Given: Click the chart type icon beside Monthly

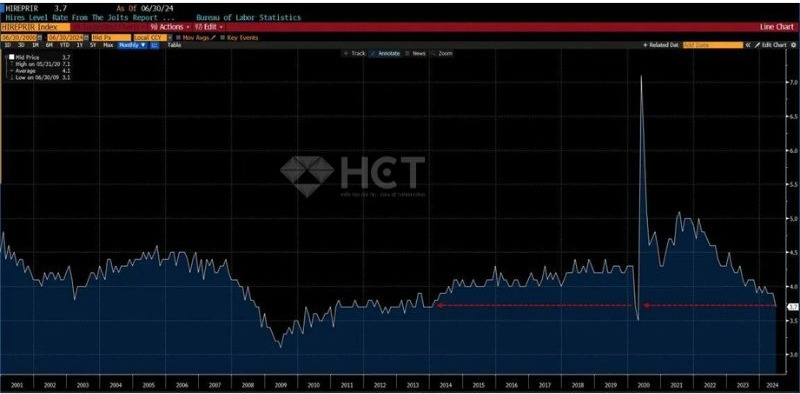Looking at the screenshot, I should [x=155, y=45].
